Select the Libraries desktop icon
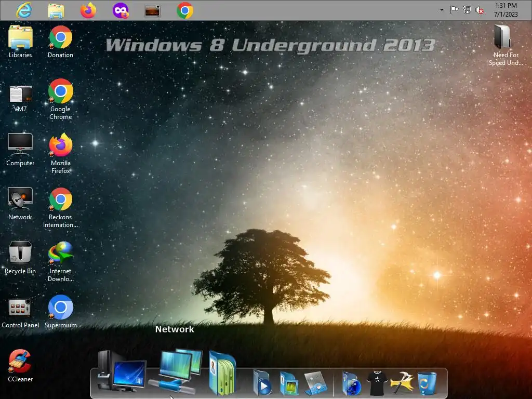 pyautogui.click(x=20, y=42)
